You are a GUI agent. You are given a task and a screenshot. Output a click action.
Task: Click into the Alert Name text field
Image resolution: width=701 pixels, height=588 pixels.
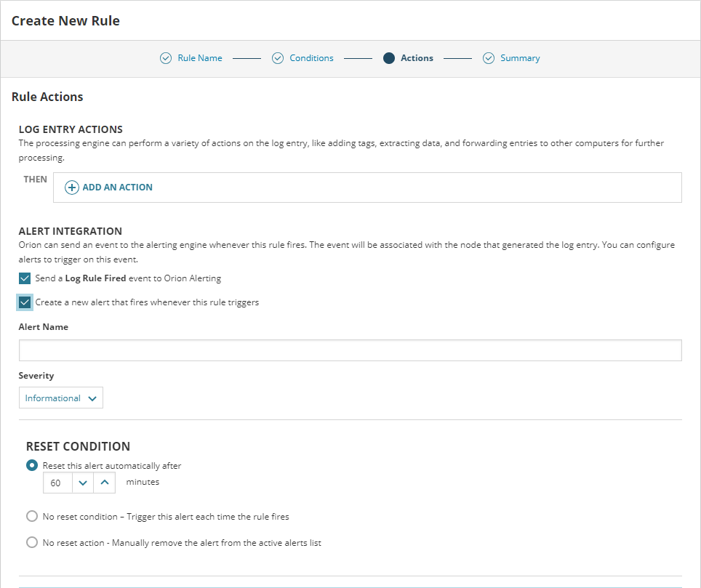point(350,350)
